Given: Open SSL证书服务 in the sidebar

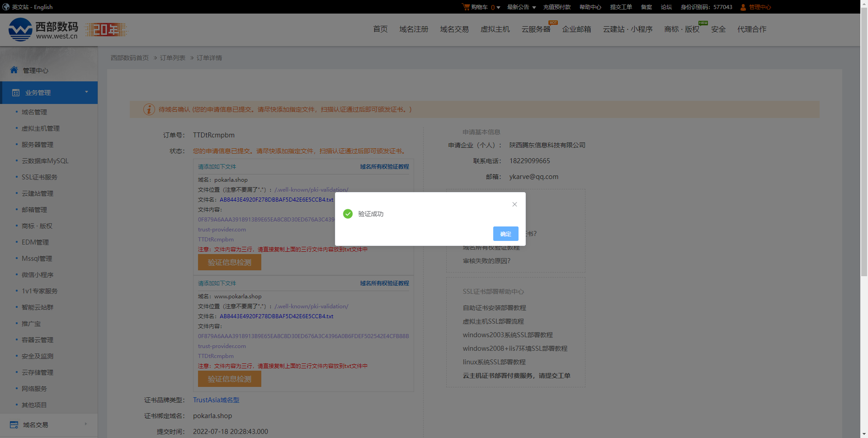Looking at the screenshot, I should pos(39,177).
